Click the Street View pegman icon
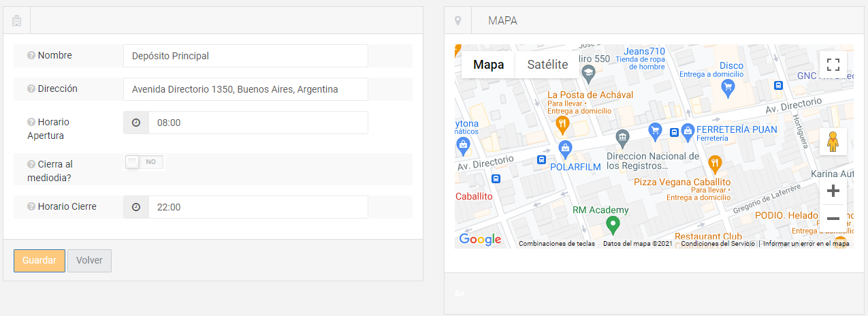Image resolution: width=868 pixels, height=316 pixels. click(833, 142)
